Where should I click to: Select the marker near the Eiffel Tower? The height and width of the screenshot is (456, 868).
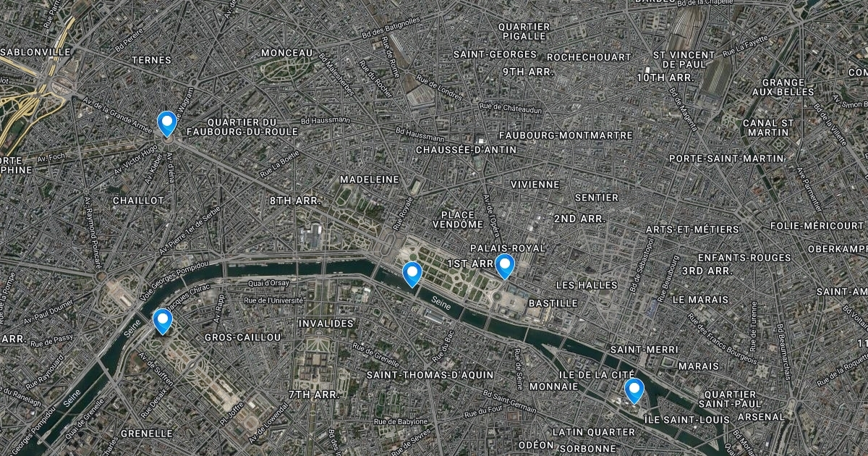coord(163,321)
